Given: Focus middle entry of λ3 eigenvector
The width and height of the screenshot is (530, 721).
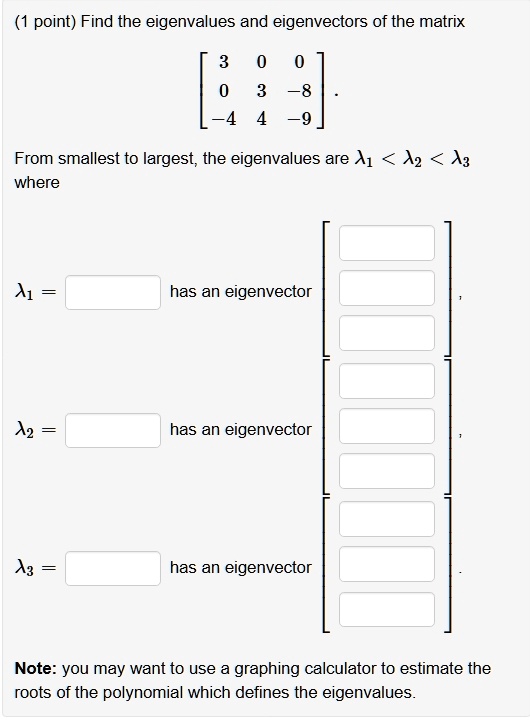Looking at the screenshot, I should 387,564.
